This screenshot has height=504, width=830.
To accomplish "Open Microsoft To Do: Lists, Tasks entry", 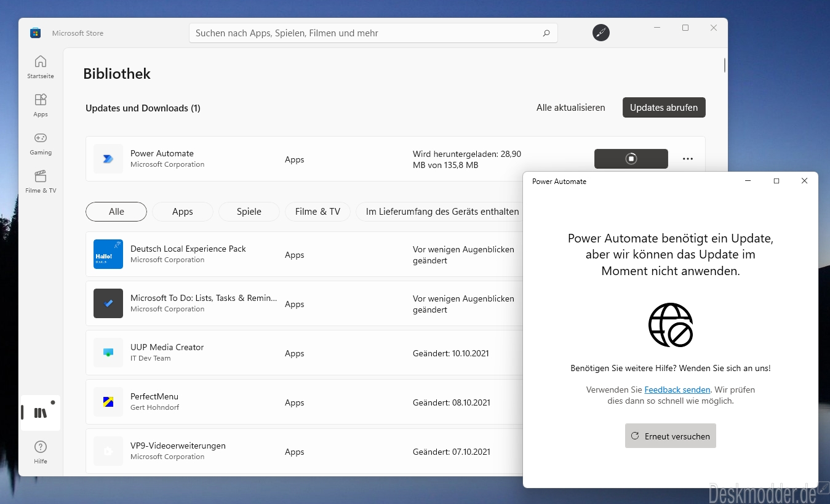I will [x=304, y=303].
